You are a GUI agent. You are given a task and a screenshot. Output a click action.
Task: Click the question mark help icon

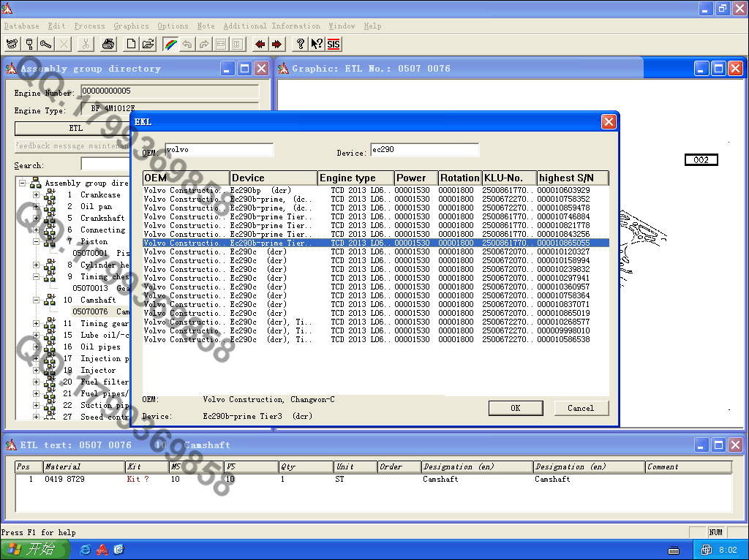pyautogui.click(x=300, y=44)
